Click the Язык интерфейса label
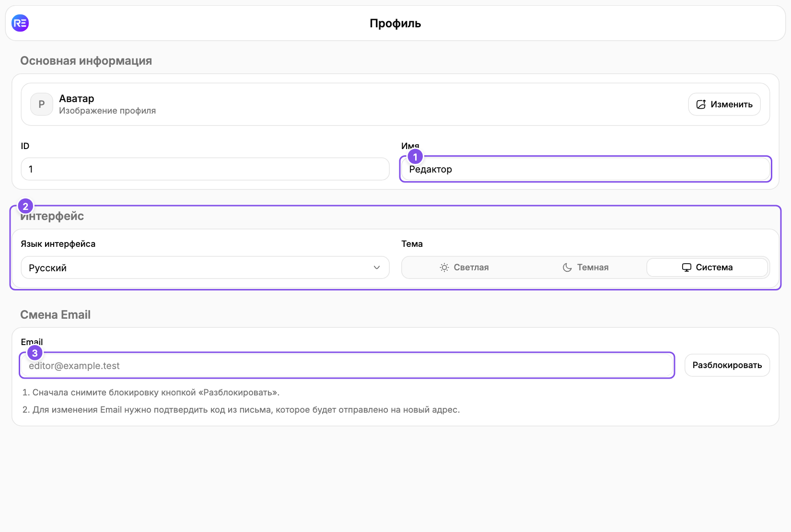 pyautogui.click(x=58, y=244)
